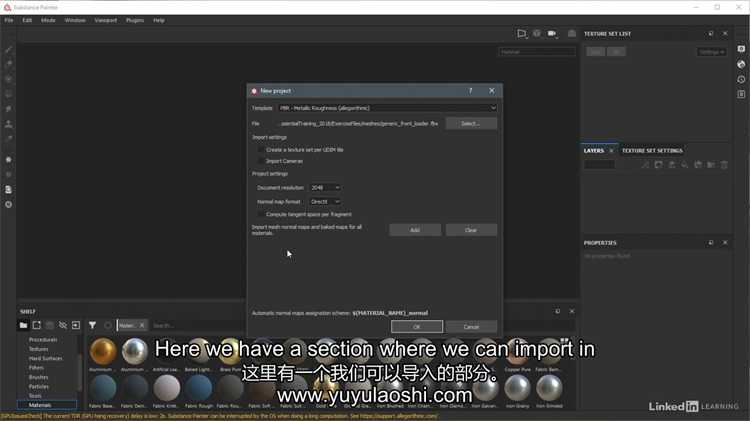This screenshot has height=421, width=750.
Task: Select Materials in shelf categories
Action: [x=46, y=405]
